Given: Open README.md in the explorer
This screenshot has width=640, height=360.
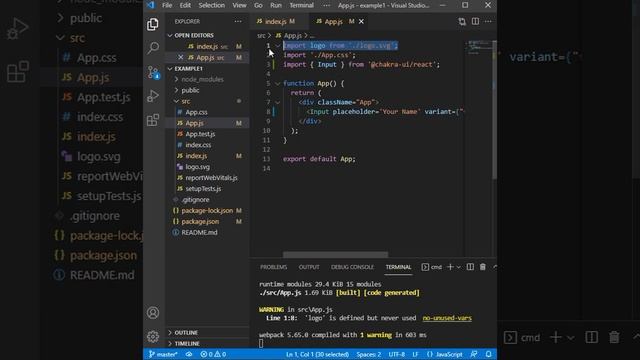Looking at the screenshot, I should click(x=199, y=233).
